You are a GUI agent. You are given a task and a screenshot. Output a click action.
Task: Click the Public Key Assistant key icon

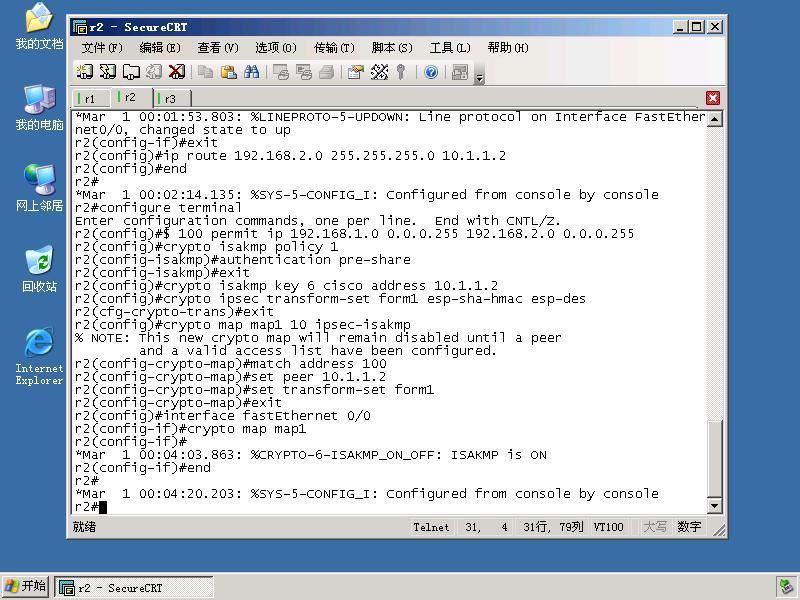pyautogui.click(x=401, y=72)
